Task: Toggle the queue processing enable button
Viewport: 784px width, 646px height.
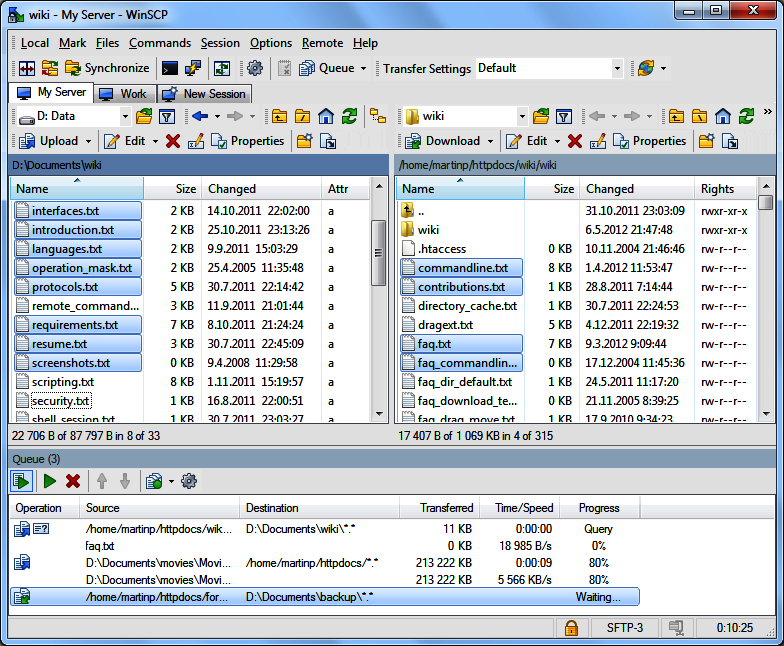Action: (22, 482)
